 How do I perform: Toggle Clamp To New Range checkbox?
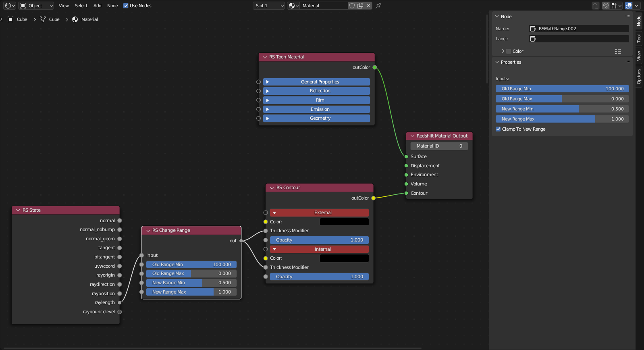(498, 129)
